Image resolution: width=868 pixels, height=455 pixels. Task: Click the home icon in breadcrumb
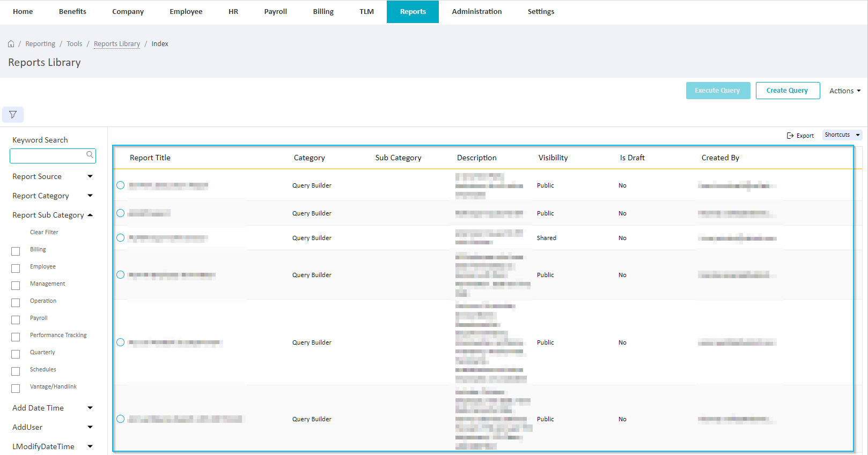tap(11, 44)
